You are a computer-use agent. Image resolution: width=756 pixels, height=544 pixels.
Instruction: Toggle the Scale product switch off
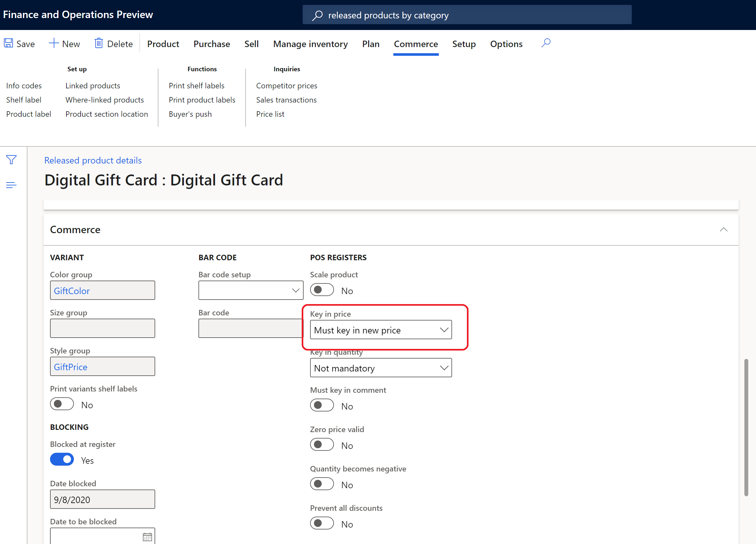[x=322, y=290]
